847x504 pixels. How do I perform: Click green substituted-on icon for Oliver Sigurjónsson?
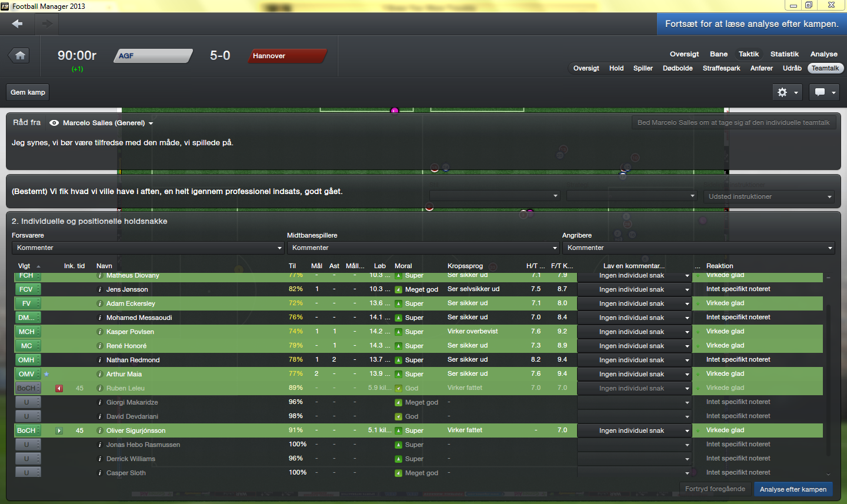pos(59,430)
